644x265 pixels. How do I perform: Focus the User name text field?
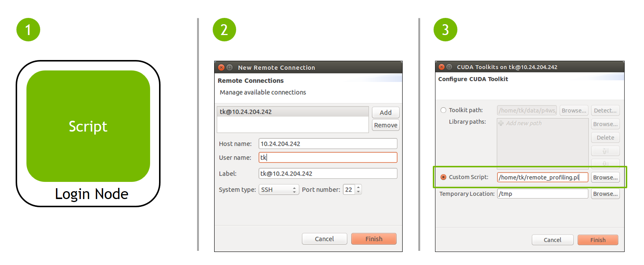(x=328, y=158)
